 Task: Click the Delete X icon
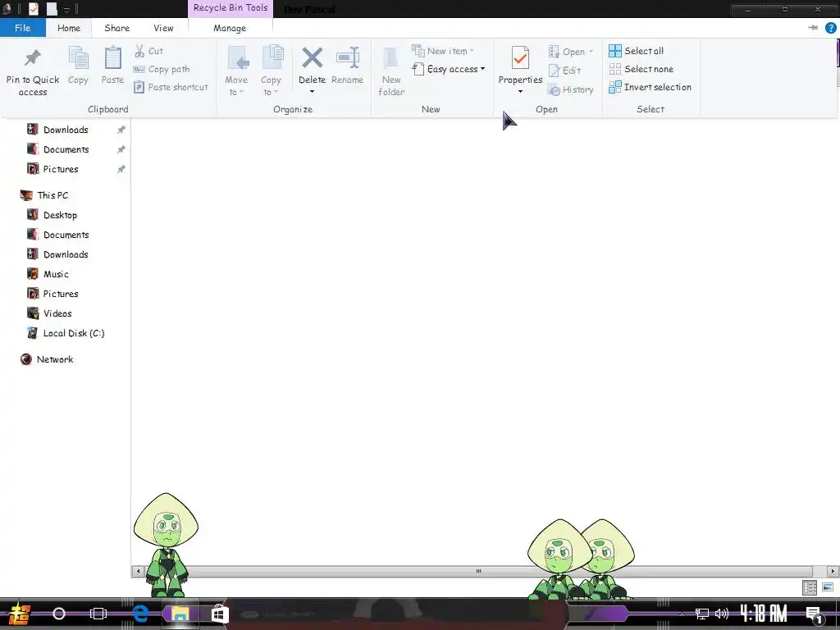pyautogui.click(x=312, y=58)
